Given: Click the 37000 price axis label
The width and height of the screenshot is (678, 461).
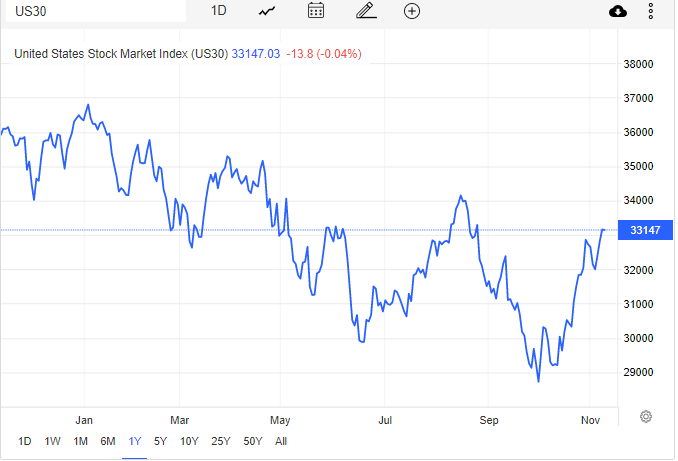Looking at the screenshot, I should tap(638, 98).
